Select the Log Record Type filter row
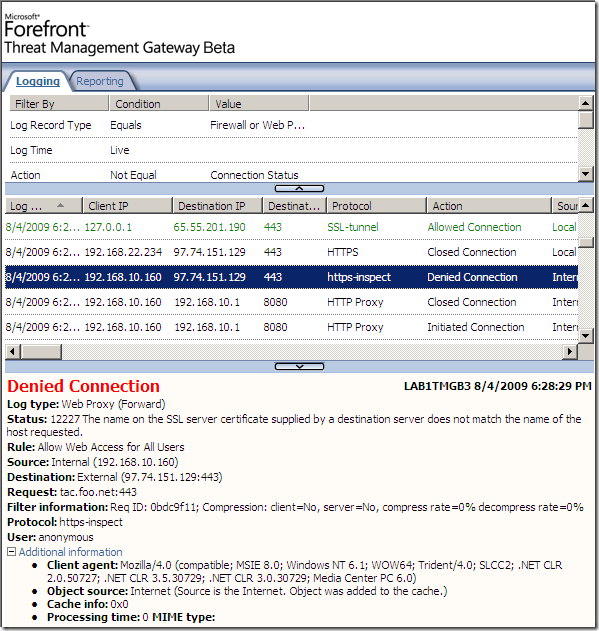Image resolution: width=599 pixels, height=631 pixels. pos(293,125)
